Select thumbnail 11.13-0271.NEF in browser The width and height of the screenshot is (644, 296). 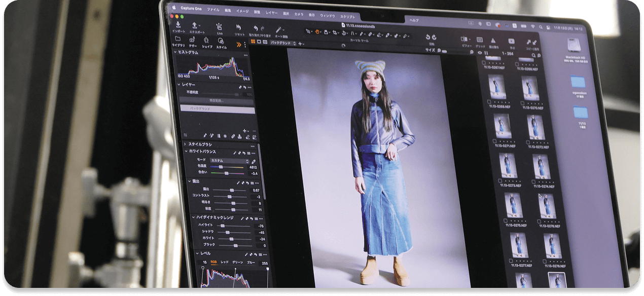pos(504,127)
